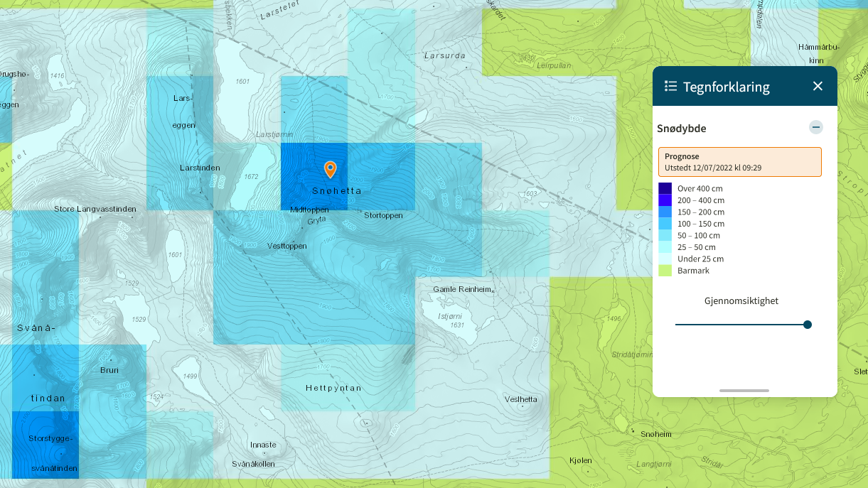Click the Tegnforklaring panel title
Screen dimensions: 868x488
tap(726, 87)
